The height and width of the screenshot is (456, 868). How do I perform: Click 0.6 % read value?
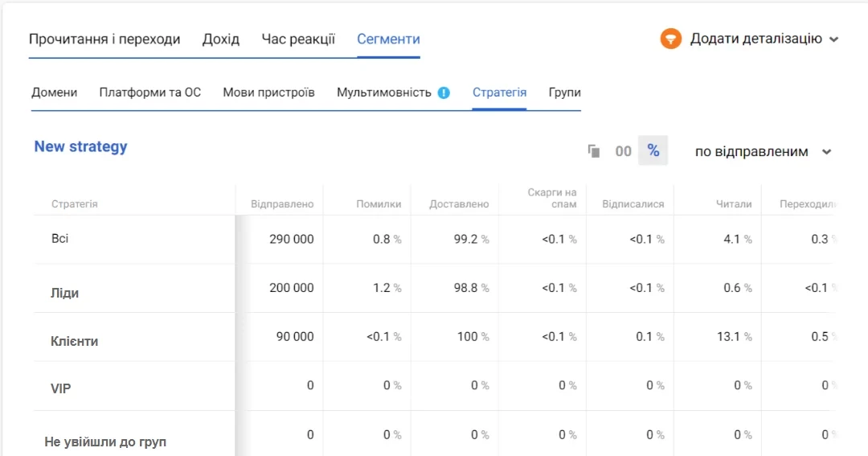(738, 288)
